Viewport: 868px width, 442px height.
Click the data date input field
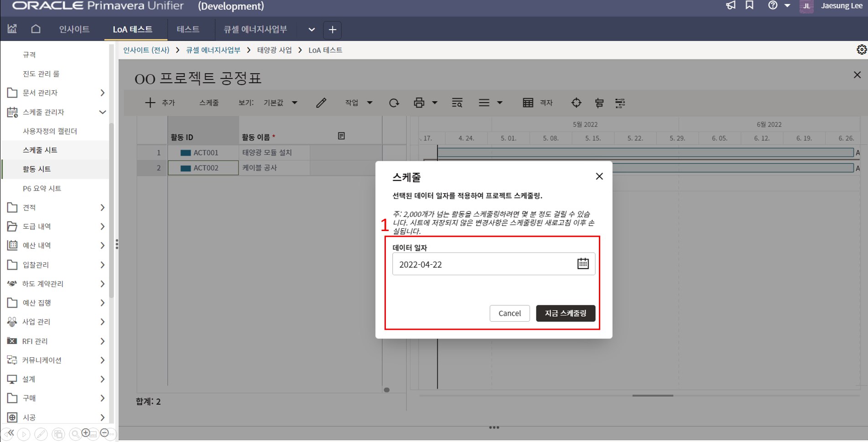(x=483, y=264)
